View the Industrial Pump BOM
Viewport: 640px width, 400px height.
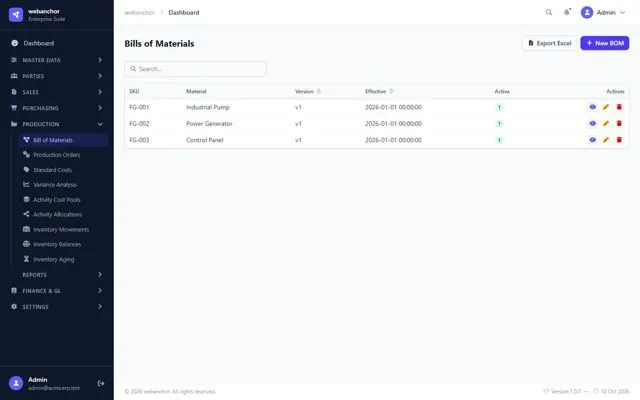tap(593, 107)
